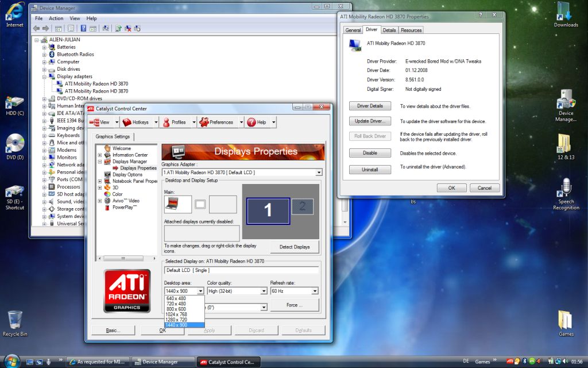
Task: Click Uninstall device toolbar icon with red X
Action: 128,29
